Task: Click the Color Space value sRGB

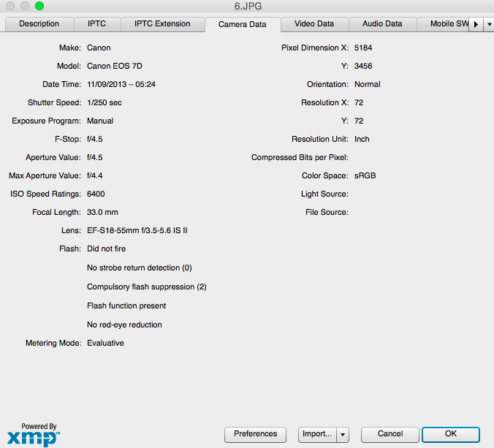Action: point(365,176)
